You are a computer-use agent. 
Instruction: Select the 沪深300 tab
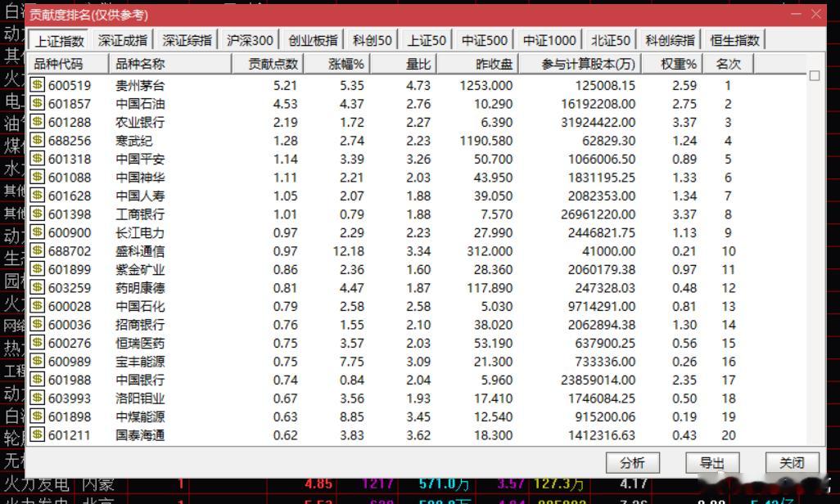tap(250, 40)
